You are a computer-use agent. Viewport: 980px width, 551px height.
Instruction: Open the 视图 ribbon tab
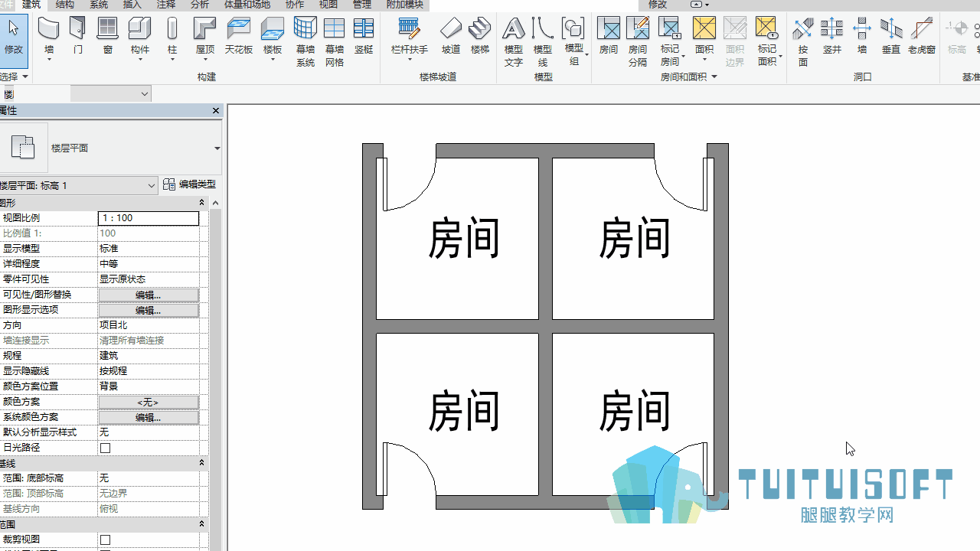(x=328, y=5)
